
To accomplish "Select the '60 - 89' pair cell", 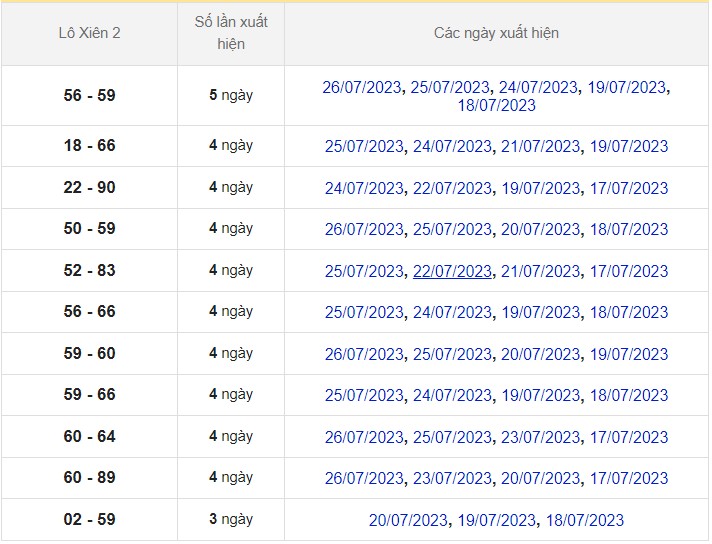I will (90, 478).
